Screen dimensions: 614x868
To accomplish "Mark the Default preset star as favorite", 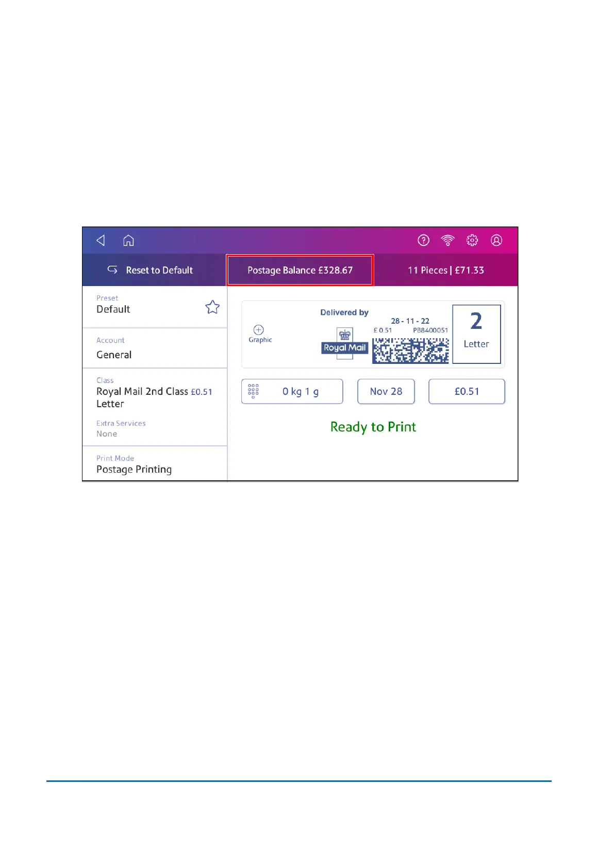I will click(212, 307).
